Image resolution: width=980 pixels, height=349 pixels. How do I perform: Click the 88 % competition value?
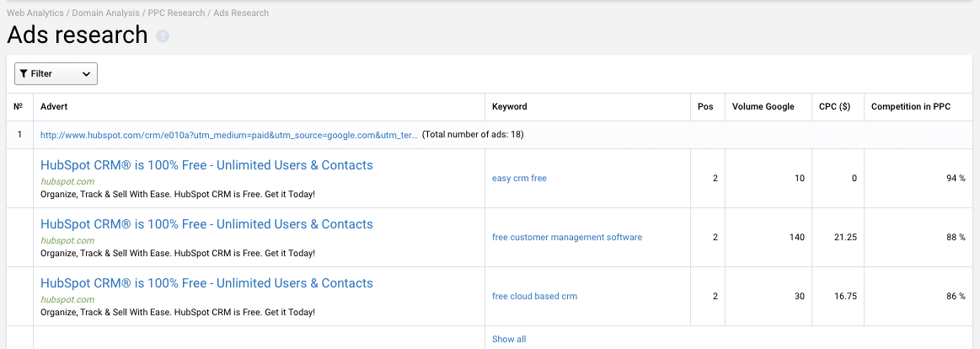[956, 237]
